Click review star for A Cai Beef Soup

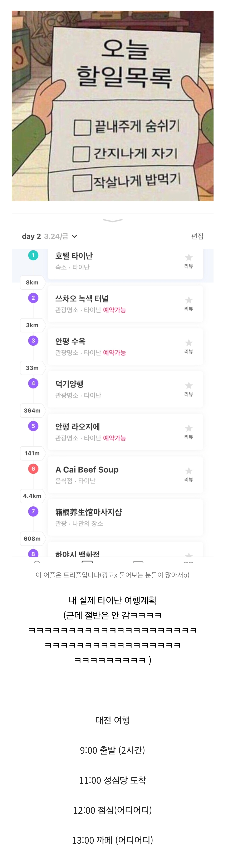[189, 471]
